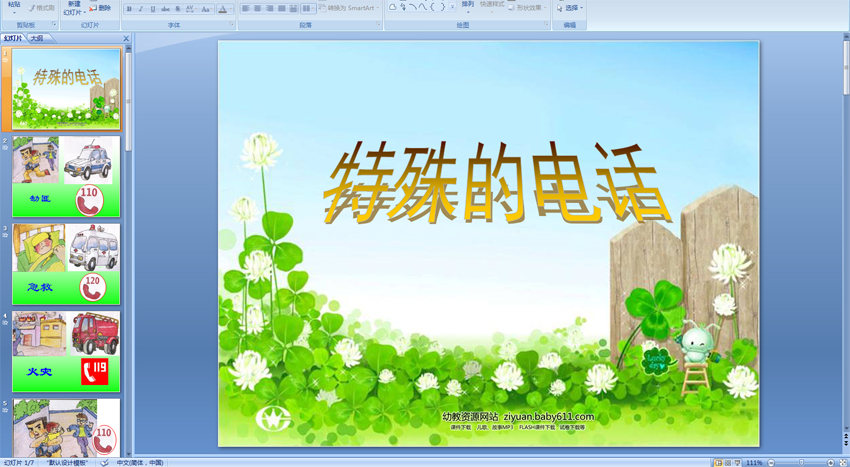Viewport: 850px width, 467px height.
Task: Open the columns dropdown
Action: (x=308, y=8)
